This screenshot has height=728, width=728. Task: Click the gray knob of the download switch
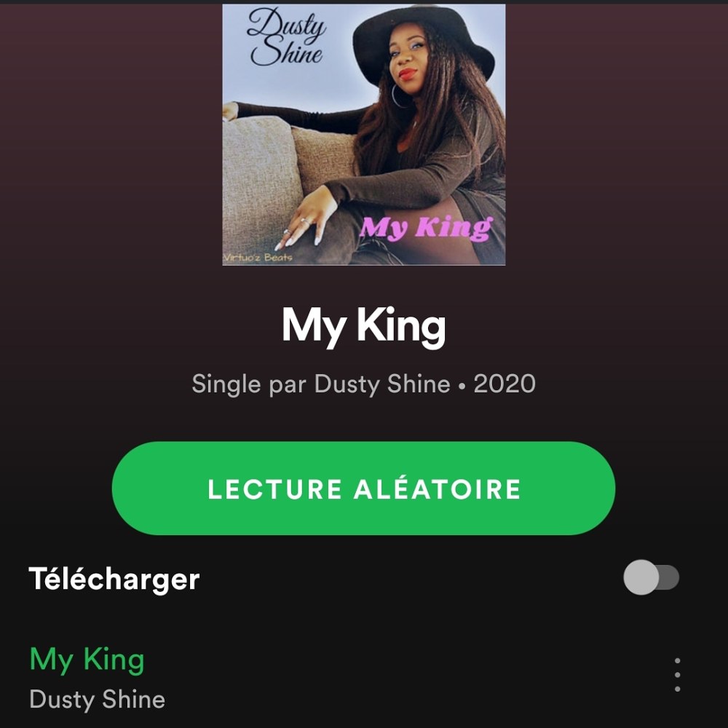click(x=641, y=577)
